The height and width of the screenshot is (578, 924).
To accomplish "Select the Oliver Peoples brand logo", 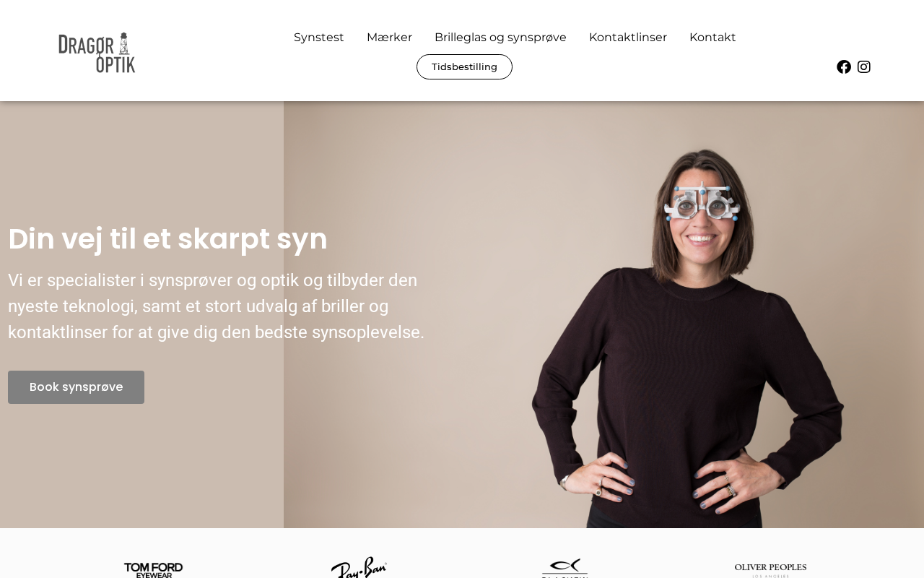I will (x=770, y=570).
